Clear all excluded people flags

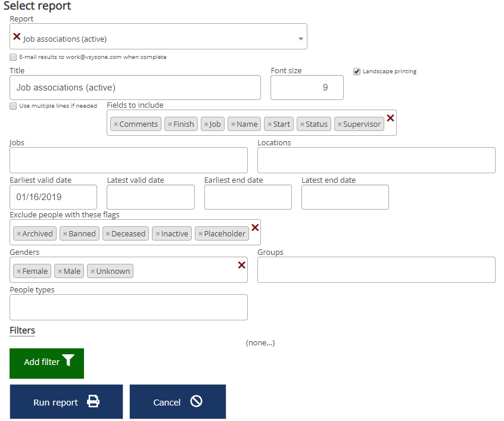coord(255,227)
